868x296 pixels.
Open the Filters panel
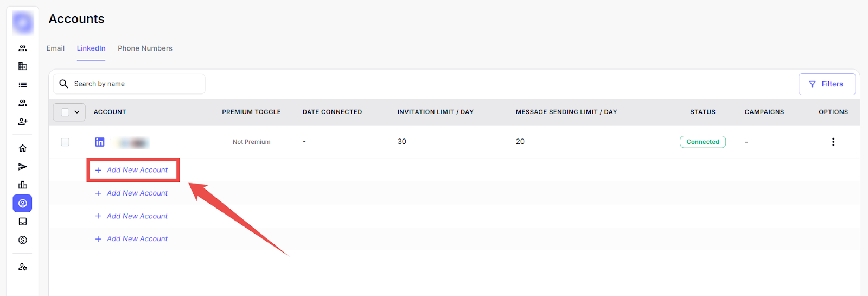click(x=827, y=84)
